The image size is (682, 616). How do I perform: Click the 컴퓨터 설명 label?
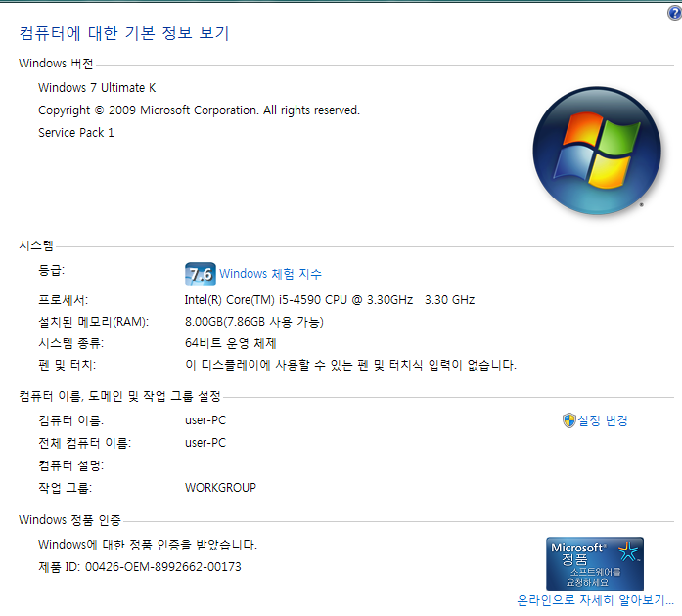70,465
